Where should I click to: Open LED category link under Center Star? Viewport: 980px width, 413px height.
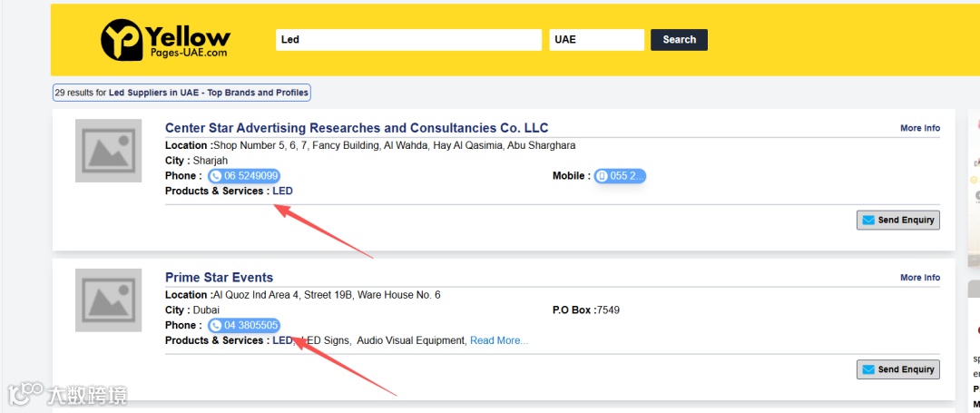(x=282, y=191)
